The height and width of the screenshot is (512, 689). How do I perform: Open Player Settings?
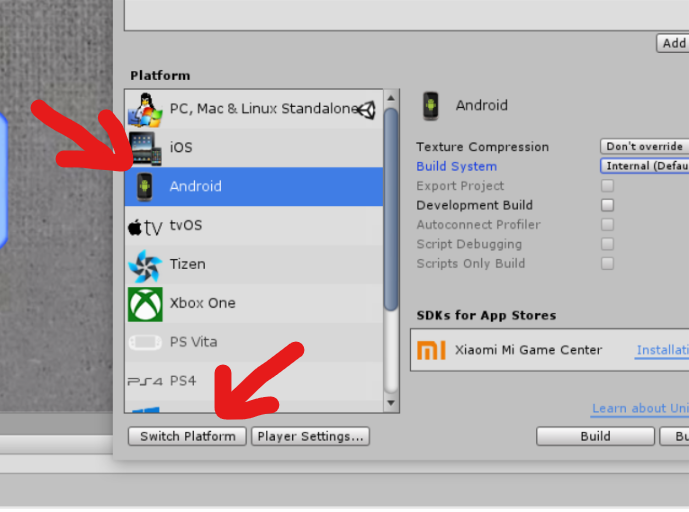tap(310, 436)
